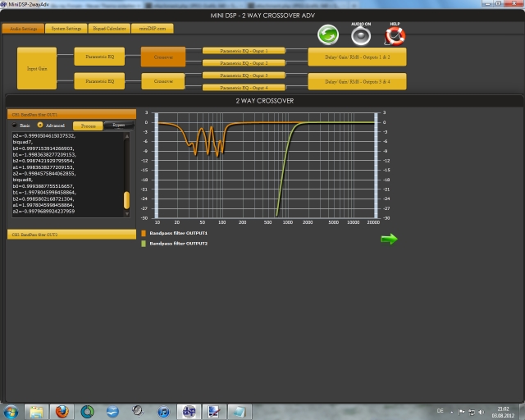Click the Windows Start orb
This screenshot has height=420, width=525.
[11, 412]
